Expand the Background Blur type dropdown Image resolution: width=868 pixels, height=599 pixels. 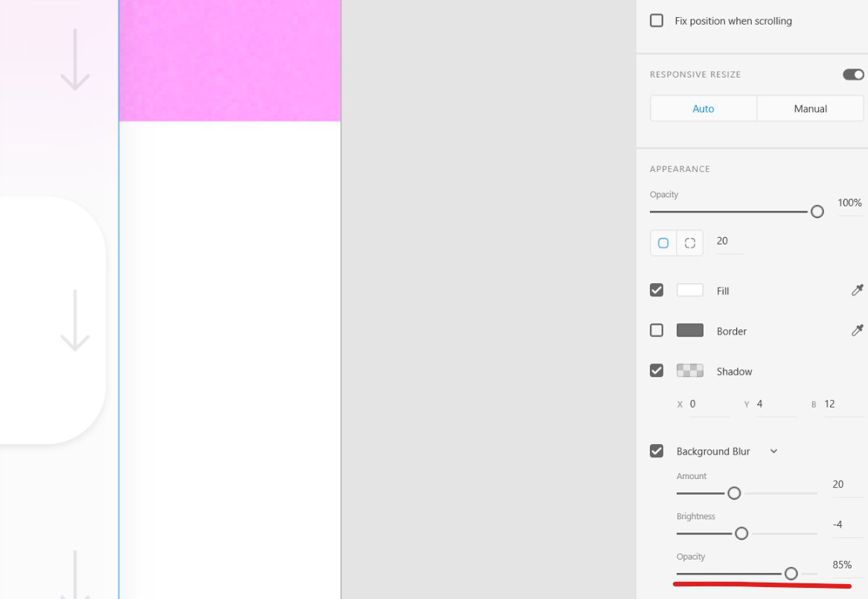[773, 451]
